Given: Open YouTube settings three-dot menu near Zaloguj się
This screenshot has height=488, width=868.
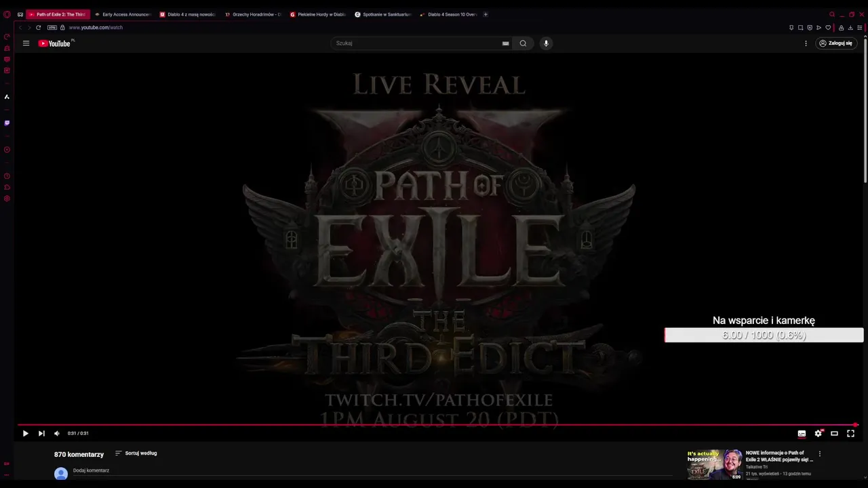Looking at the screenshot, I should (806, 43).
